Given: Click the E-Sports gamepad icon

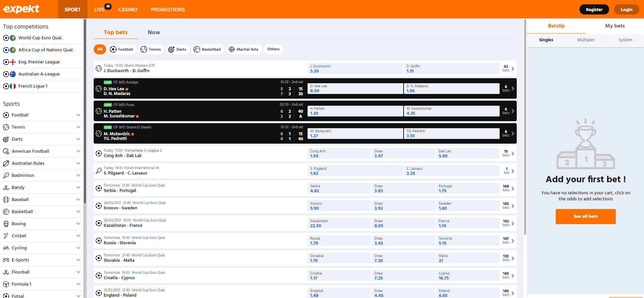Looking at the screenshot, I should (x=6, y=260).
